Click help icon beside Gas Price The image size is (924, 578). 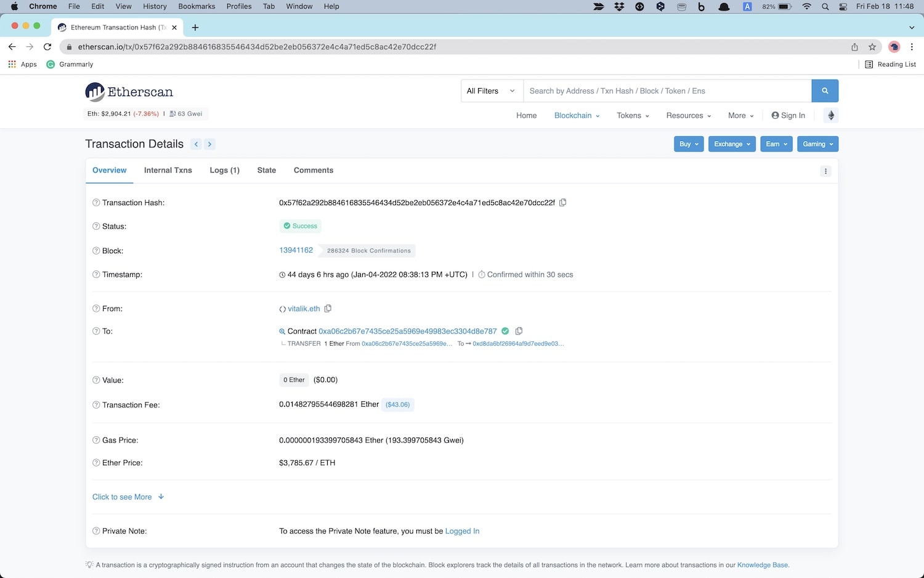coord(96,440)
